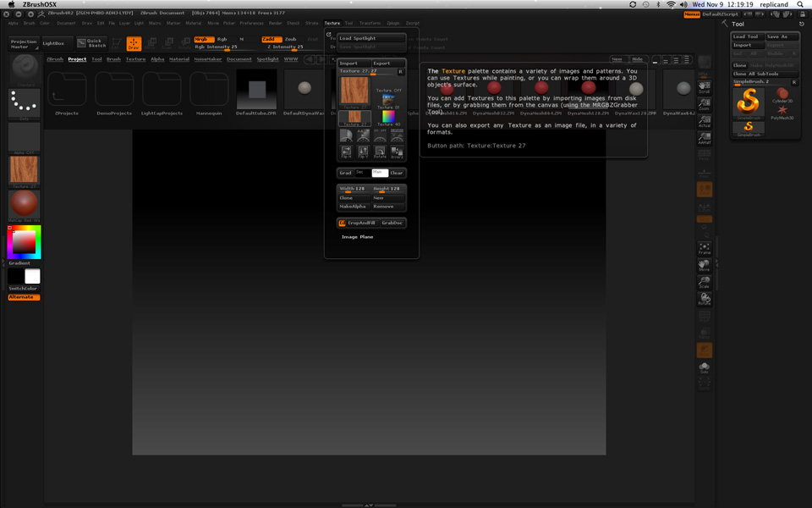
Task: Click the Move icon in right shelf
Action: 705,265
